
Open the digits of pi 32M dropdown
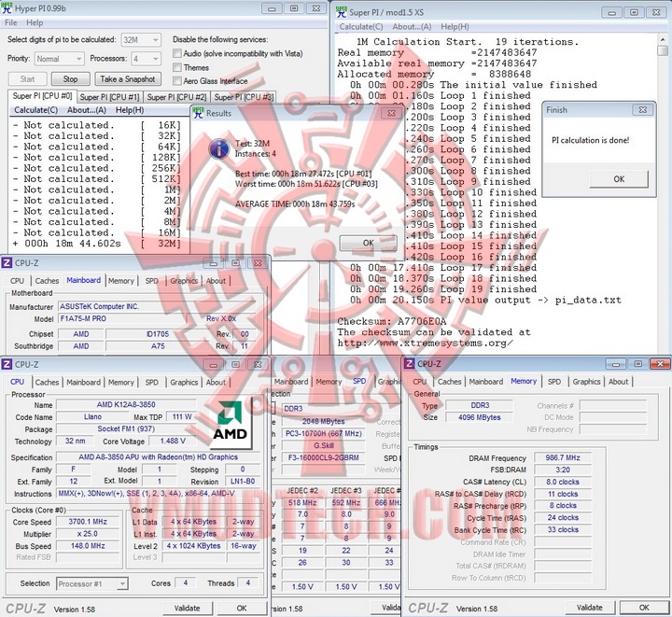[x=141, y=40]
